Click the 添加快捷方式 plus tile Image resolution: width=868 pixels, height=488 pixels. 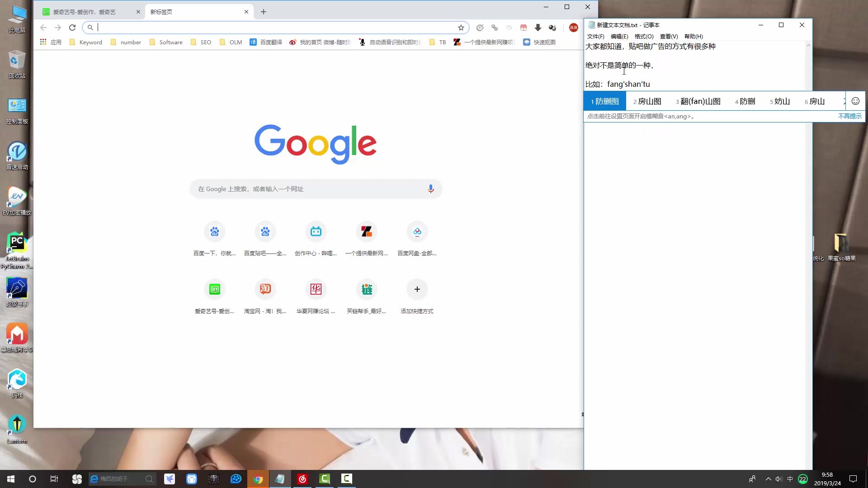pyautogui.click(x=417, y=297)
